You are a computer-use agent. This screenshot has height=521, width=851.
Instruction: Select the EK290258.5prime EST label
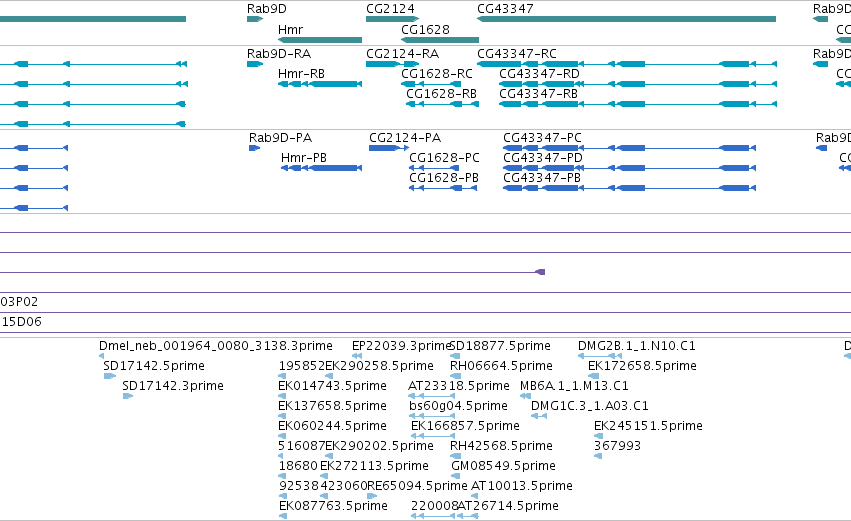[379, 366]
